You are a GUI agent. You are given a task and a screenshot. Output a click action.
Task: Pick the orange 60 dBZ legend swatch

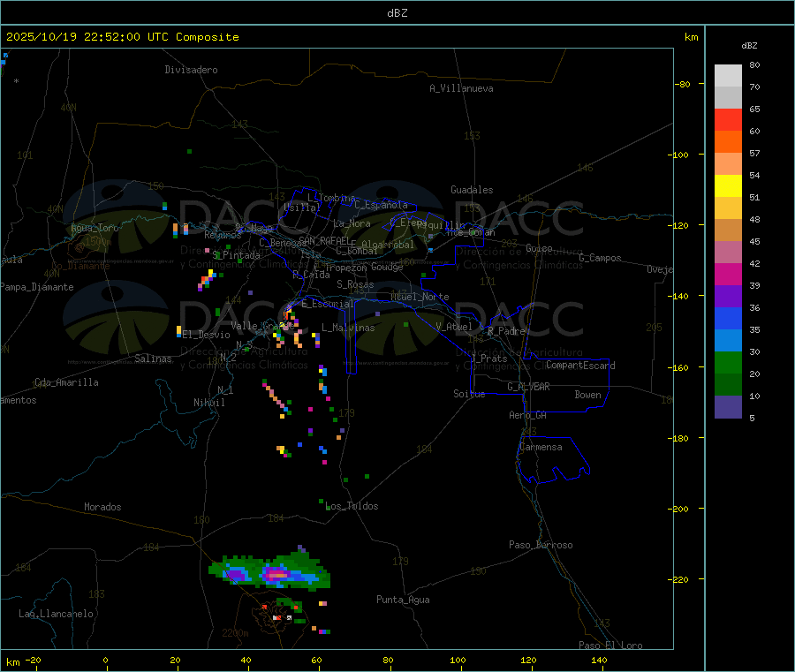point(728,142)
